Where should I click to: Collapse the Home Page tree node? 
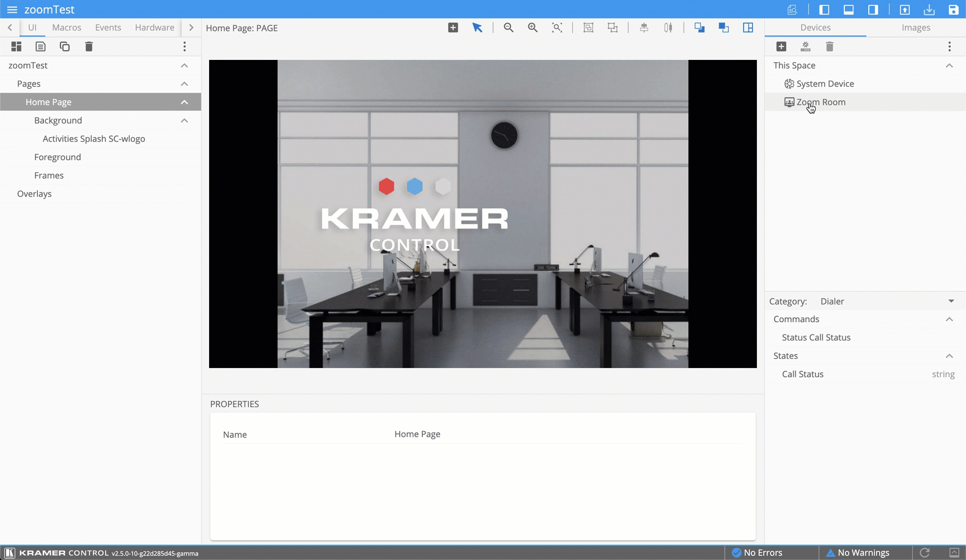(185, 102)
